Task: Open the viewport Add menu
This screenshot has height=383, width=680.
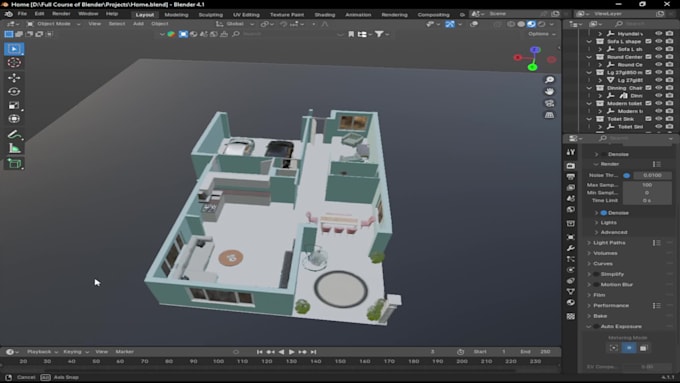Action: click(138, 24)
